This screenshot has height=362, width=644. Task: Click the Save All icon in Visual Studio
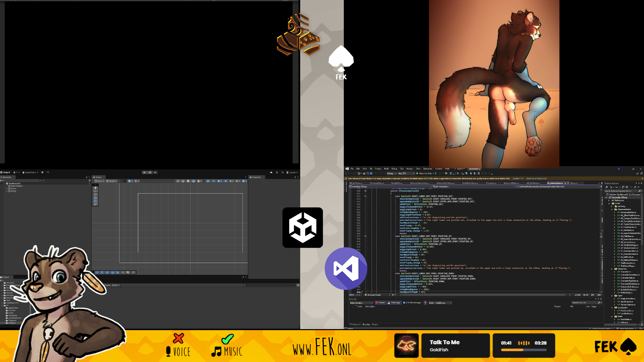(371, 173)
